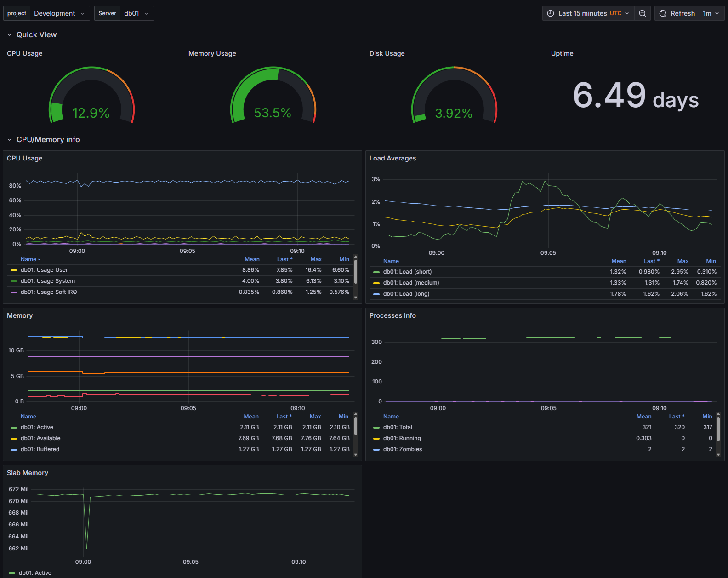Open the refresh interval 1m dropdown
Screen dimensions: 728x578
coord(711,13)
